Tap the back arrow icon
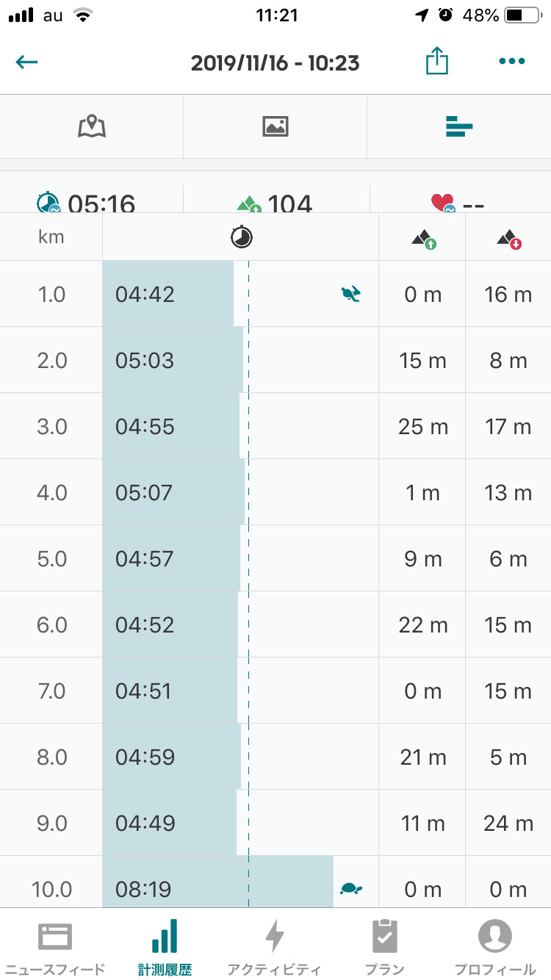Screen dimensions: 551x980 [x=27, y=62]
